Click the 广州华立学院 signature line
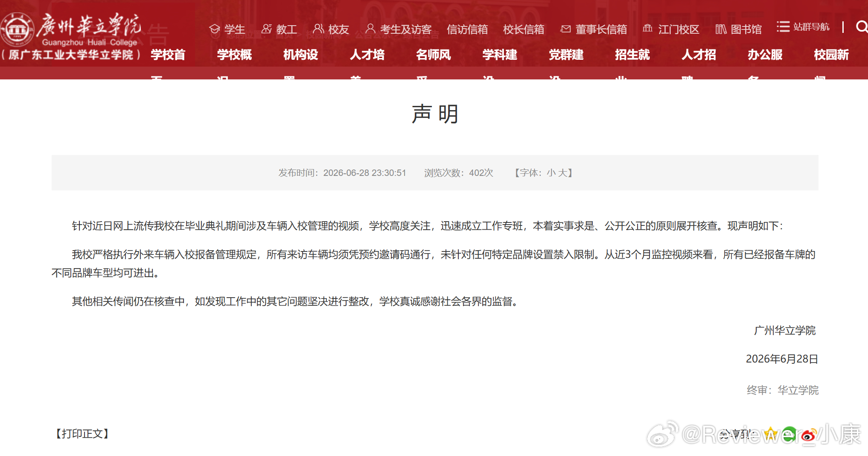868x456 pixels. 785,330
